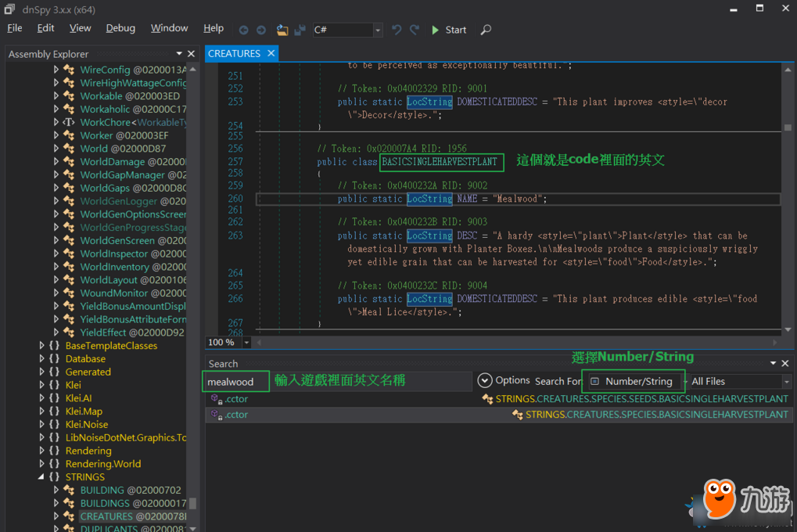Screen dimensions: 797x532
Task: Expand the BUILDING @02000702 node
Action: pos(56,491)
